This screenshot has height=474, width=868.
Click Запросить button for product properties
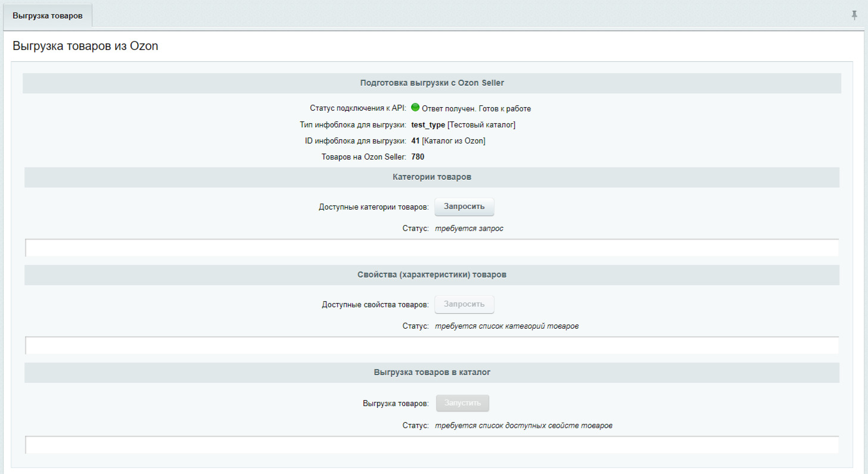[x=464, y=304]
